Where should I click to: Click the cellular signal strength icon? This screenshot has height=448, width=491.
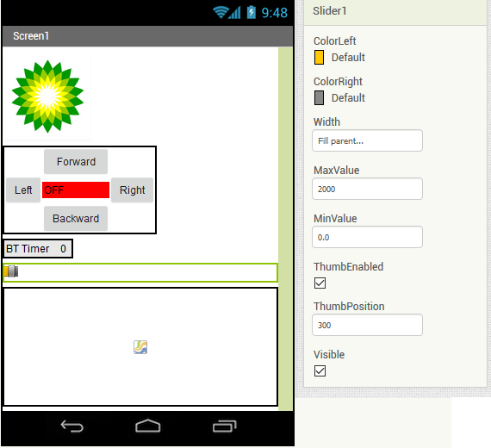coord(234,13)
